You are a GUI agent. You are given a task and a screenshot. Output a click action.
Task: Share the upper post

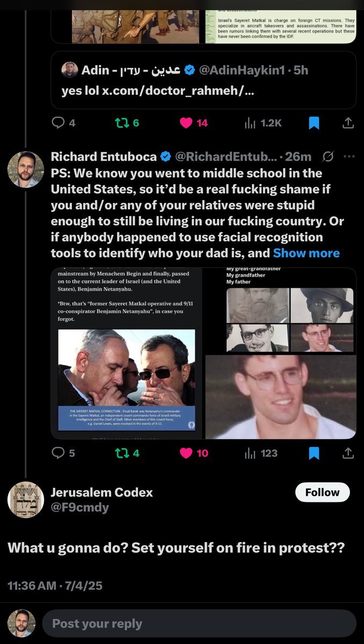coord(348,123)
